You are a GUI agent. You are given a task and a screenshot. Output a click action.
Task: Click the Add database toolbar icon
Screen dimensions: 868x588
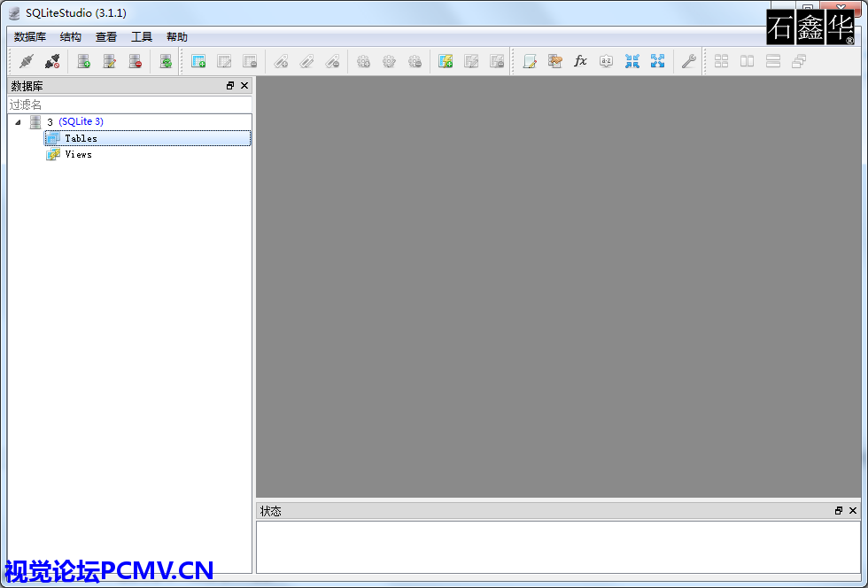83,61
